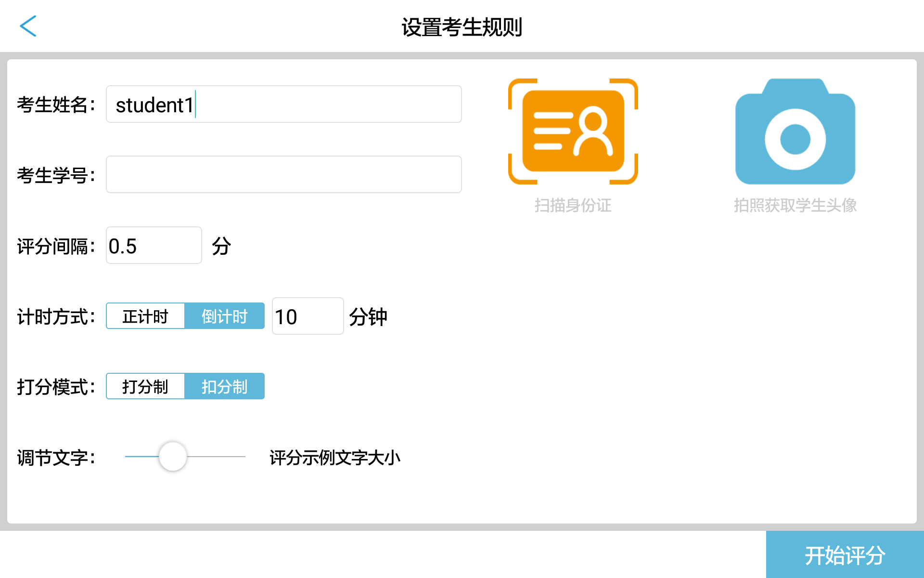Click the 拍照获取学生头像 label

point(795,206)
